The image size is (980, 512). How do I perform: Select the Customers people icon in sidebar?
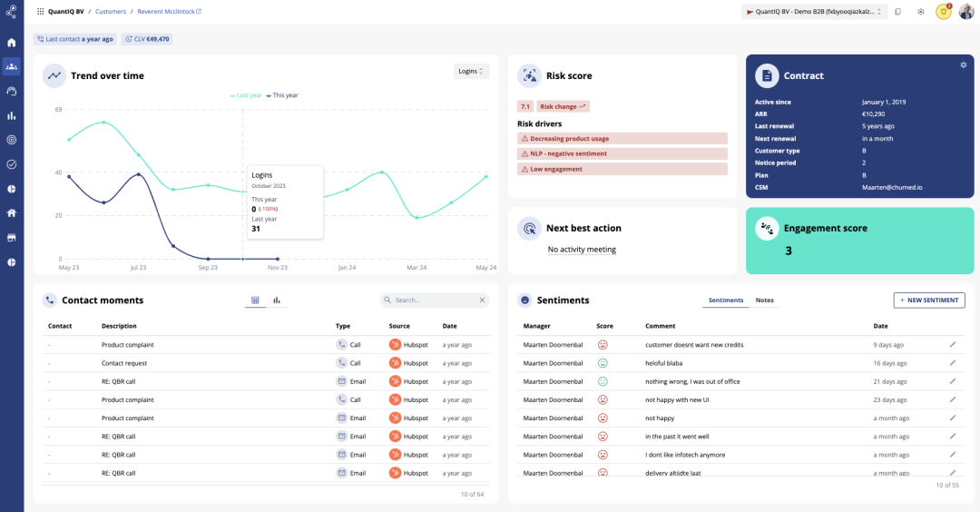click(11, 66)
